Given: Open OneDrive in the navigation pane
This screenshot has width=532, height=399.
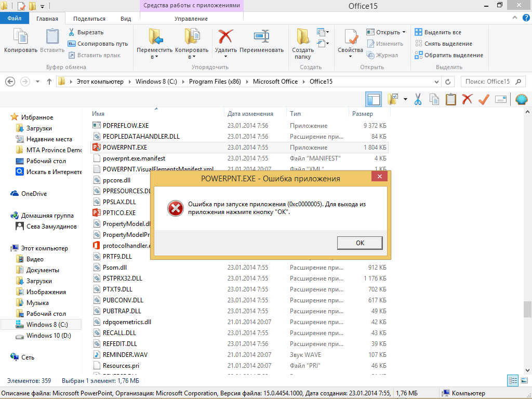Looking at the screenshot, I should pos(34,194).
